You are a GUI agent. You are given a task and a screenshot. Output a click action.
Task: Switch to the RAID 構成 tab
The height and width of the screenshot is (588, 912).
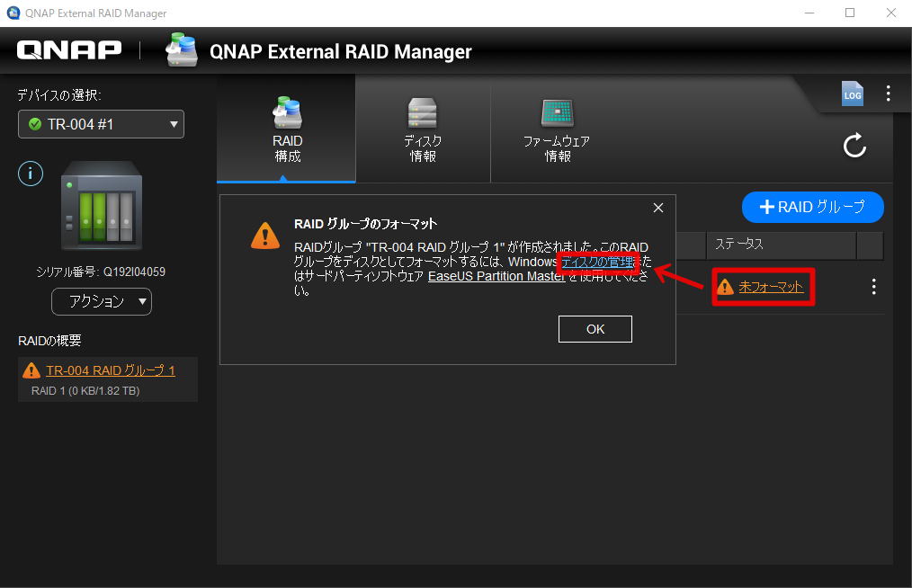[287, 129]
